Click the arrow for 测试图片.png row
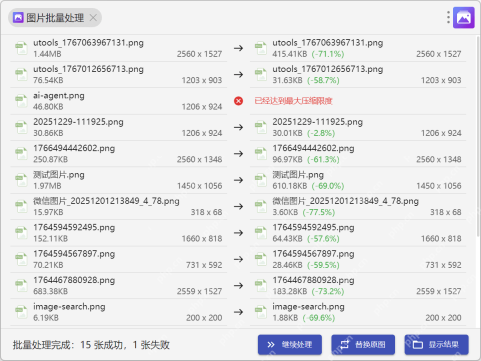481x361 pixels. (x=238, y=180)
